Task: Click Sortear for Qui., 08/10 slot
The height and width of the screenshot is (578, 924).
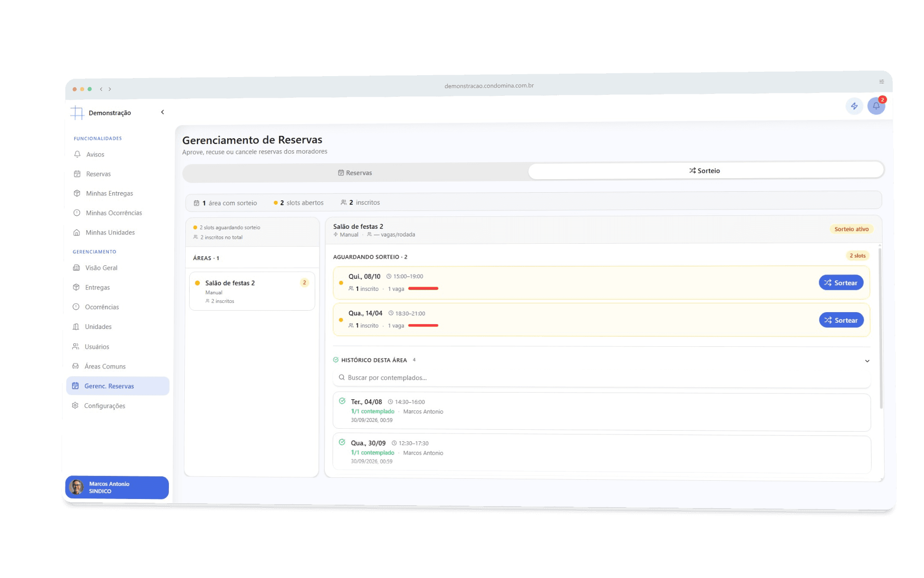Action: (x=841, y=283)
